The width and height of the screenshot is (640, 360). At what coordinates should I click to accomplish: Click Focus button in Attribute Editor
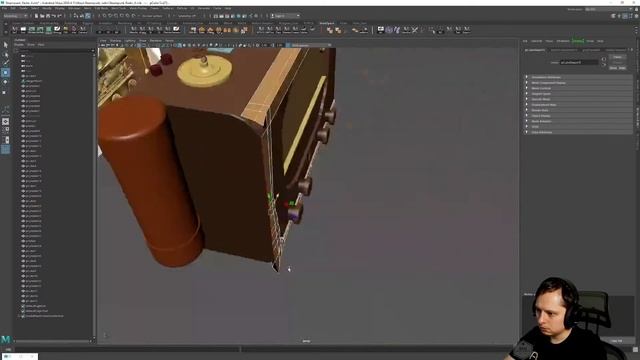pos(617,57)
